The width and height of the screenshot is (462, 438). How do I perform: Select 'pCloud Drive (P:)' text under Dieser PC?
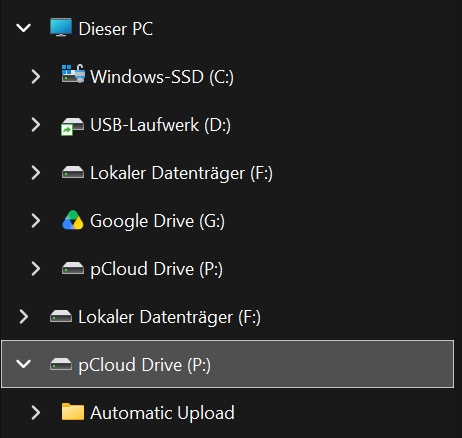[x=156, y=269]
